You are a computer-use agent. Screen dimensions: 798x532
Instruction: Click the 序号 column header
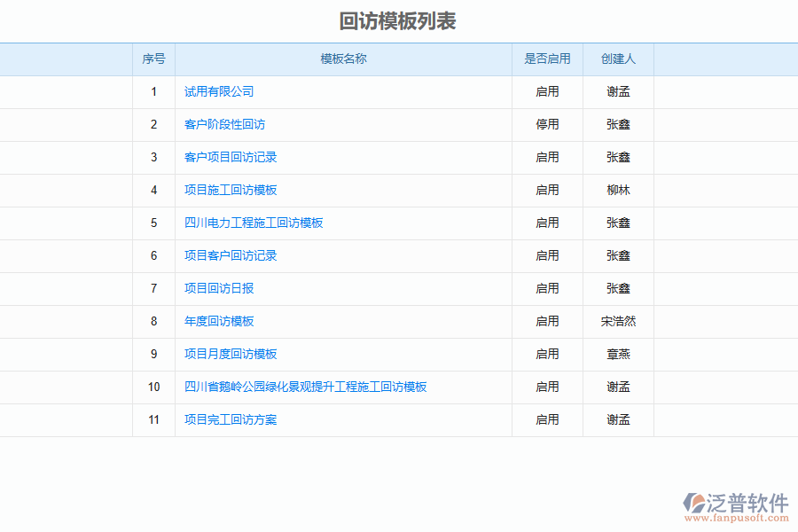153,59
